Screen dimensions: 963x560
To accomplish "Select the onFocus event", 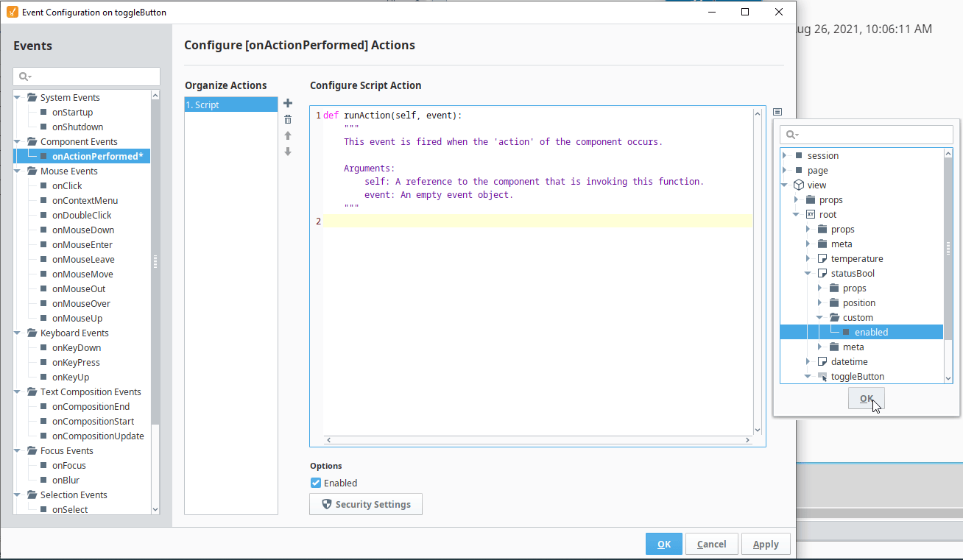I will click(x=69, y=465).
